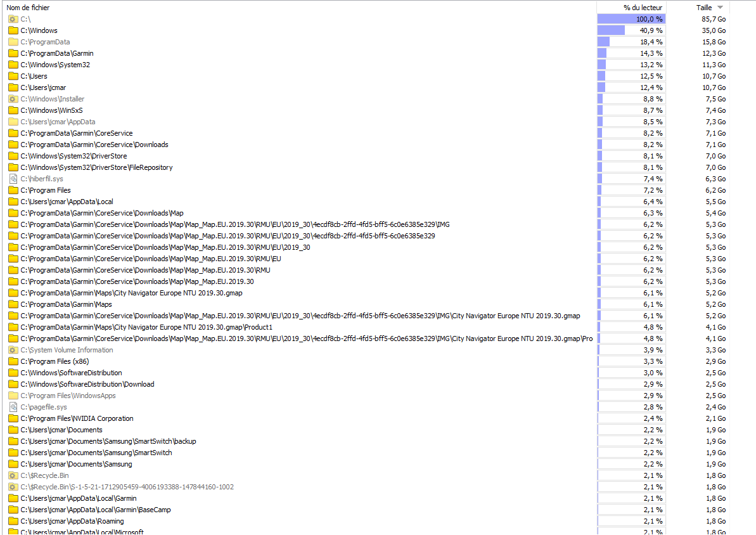Click folder icon of AppData\Local\Garmin\BaseCamp

[x=13, y=510]
